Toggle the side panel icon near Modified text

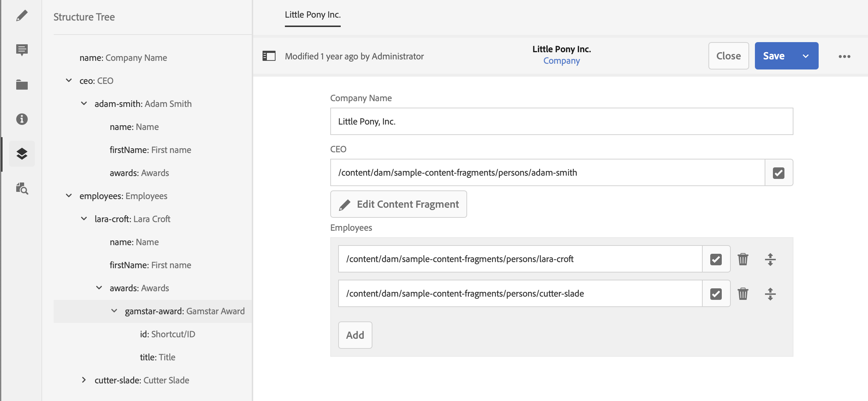coord(269,56)
